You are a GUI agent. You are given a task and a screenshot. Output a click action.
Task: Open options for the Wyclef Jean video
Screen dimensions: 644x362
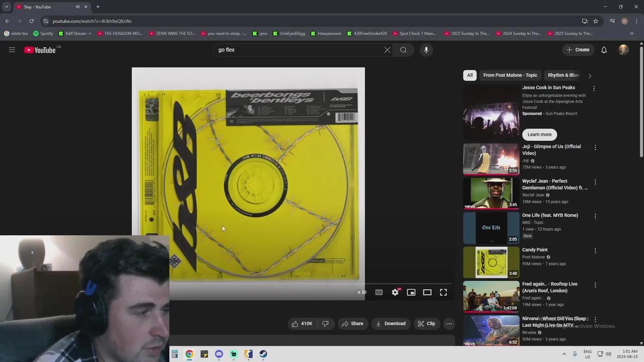(x=595, y=182)
